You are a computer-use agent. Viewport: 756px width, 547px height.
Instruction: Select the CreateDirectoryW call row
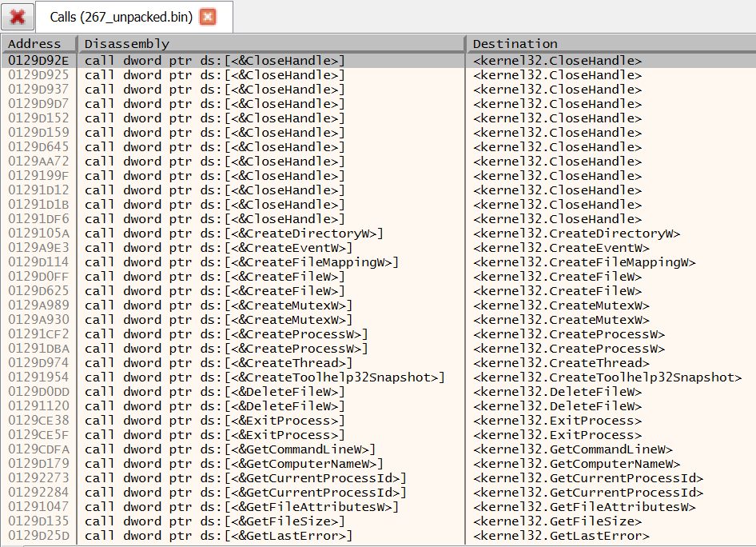click(x=240, y=233)
